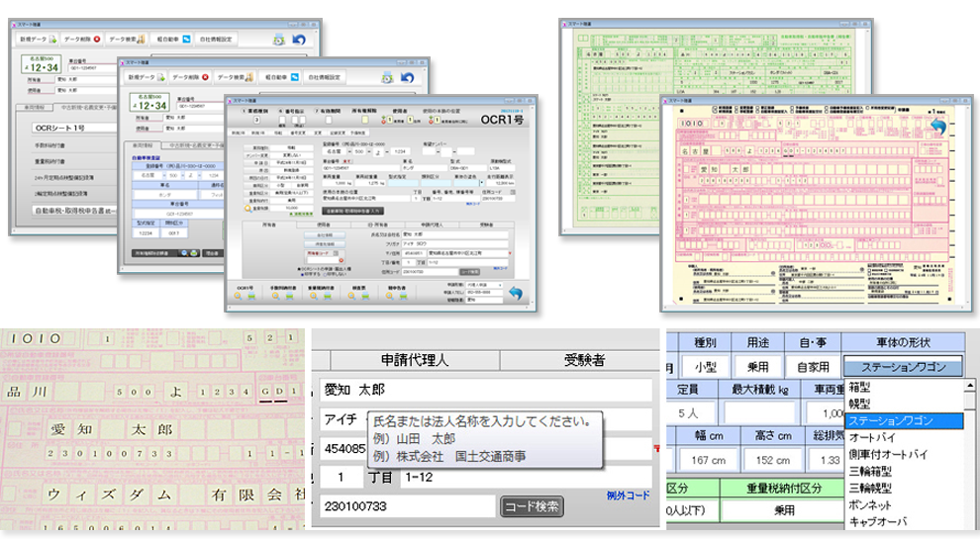Choose 幌型 from the 車体の形状 list
This screenshot has height=539, width=980.
(x=859, y=404)
